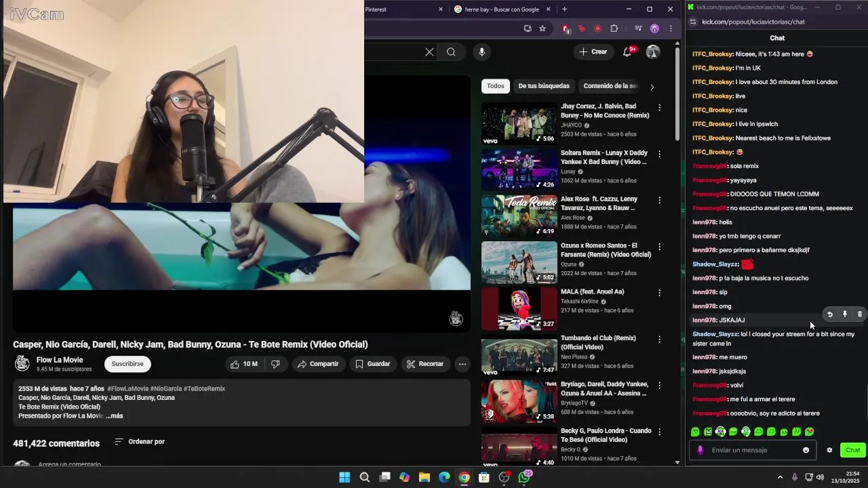
Task: Open options for Alex Rose Toda Remix video
Action: pos(659,200)
